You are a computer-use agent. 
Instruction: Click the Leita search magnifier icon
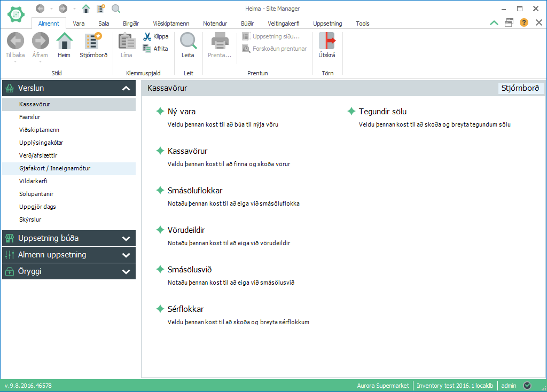pos(188,41)
